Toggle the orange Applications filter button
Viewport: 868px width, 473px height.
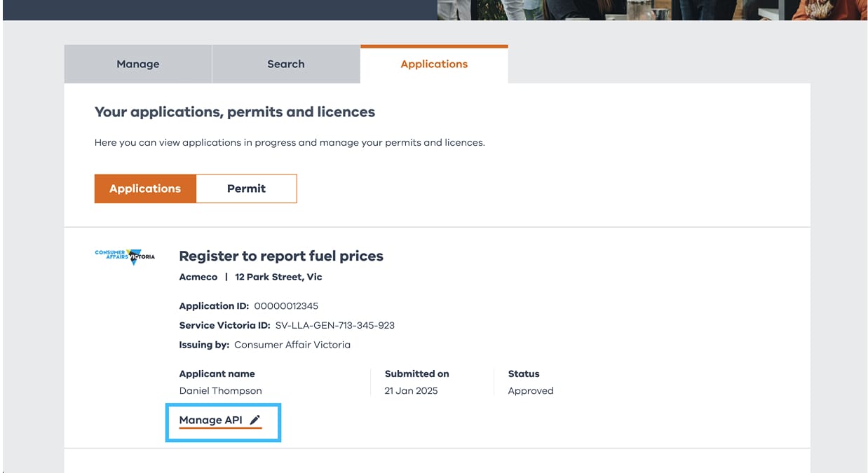click(x=145, y=188)
